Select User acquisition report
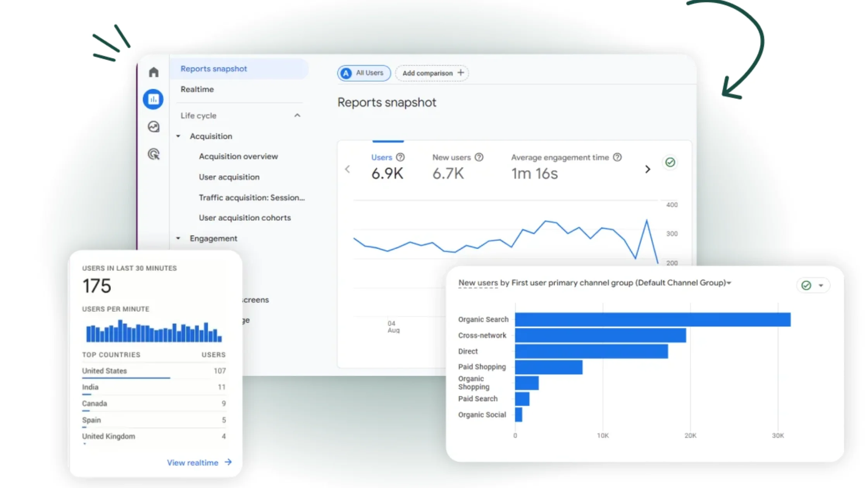The width and height of the screenshot is (868, 488). click(229, 177)
